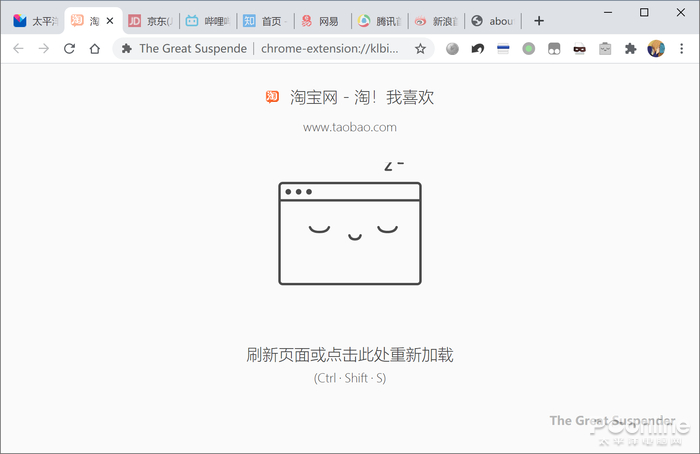The width and height of the screenshot is (700, 454).
Task: Close the 淘宝 tab
Action: tap(110, 21)
